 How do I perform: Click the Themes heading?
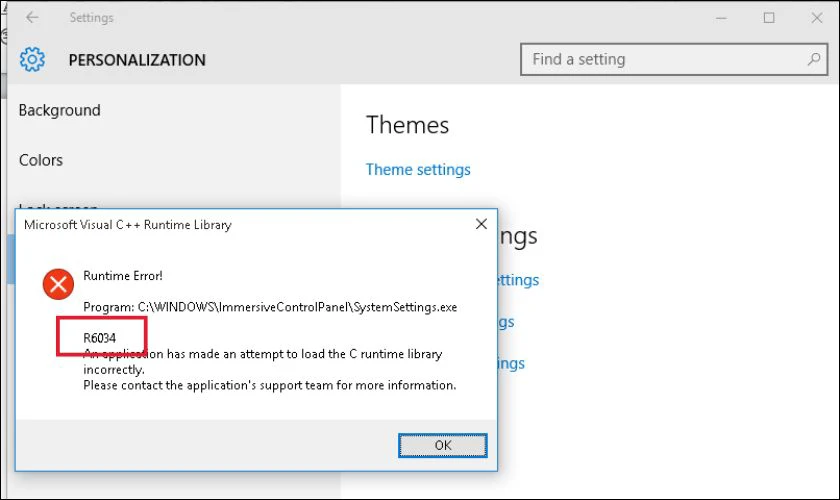click(x=407, y=125)
